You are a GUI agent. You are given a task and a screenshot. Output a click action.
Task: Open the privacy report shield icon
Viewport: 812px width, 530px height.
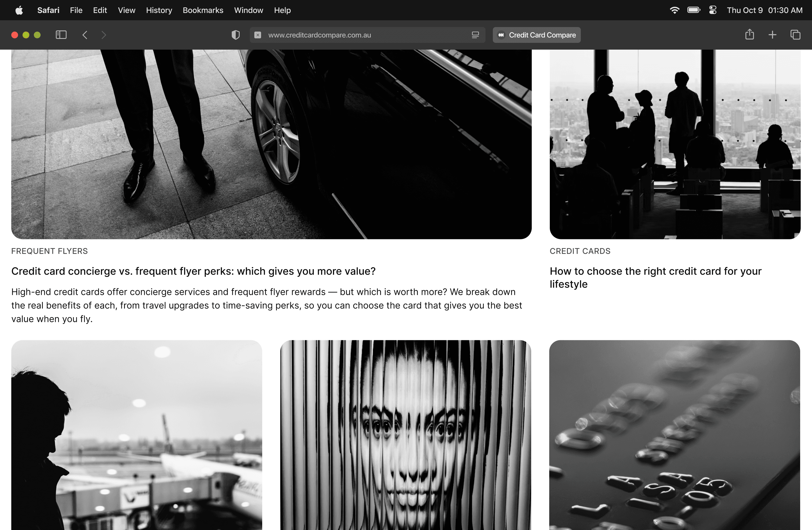pos(235,35)
